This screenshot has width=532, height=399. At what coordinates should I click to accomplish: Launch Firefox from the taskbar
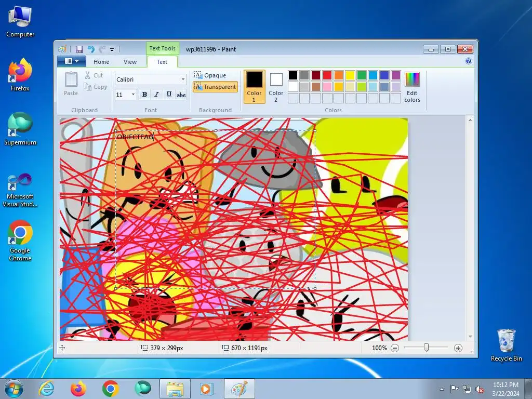coord(78,389)
